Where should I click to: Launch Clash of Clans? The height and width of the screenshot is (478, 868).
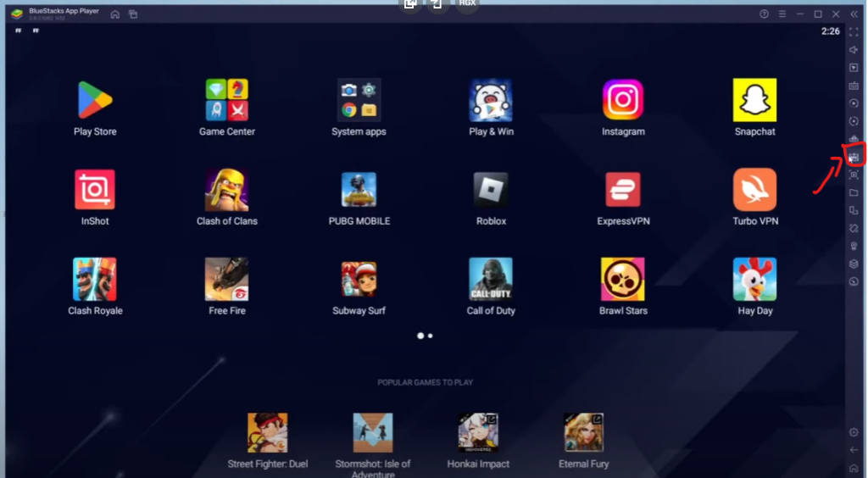point(227,190)
